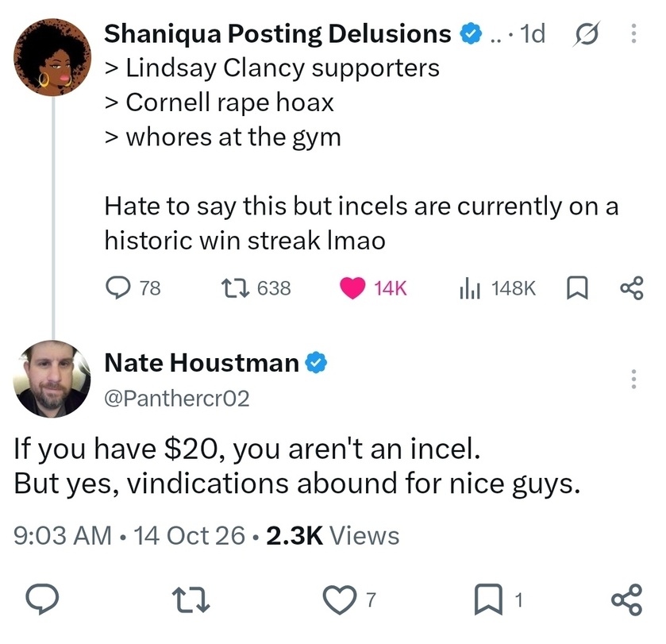The width and height of the screenshot is (666, 644).
Task: Open the @Panthercr02 handle link
Action: pyautogui.click(x=177, y=399)
